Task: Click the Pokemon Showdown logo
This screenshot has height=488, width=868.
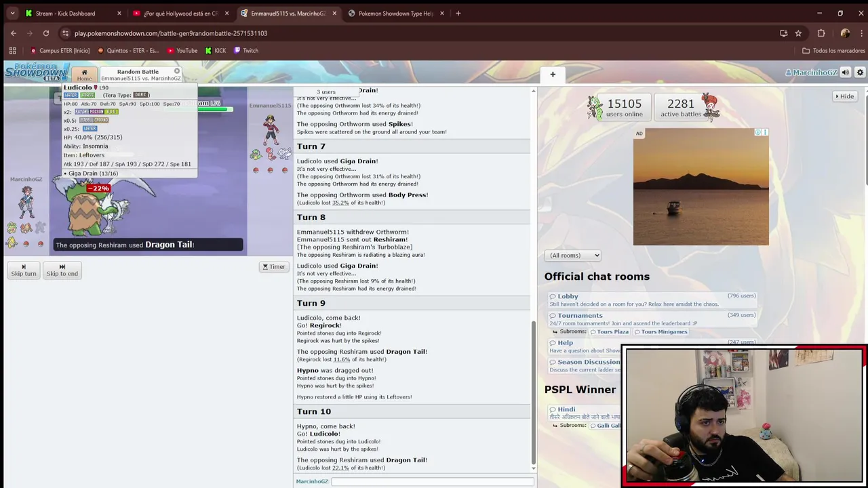Action: point(36,71)
